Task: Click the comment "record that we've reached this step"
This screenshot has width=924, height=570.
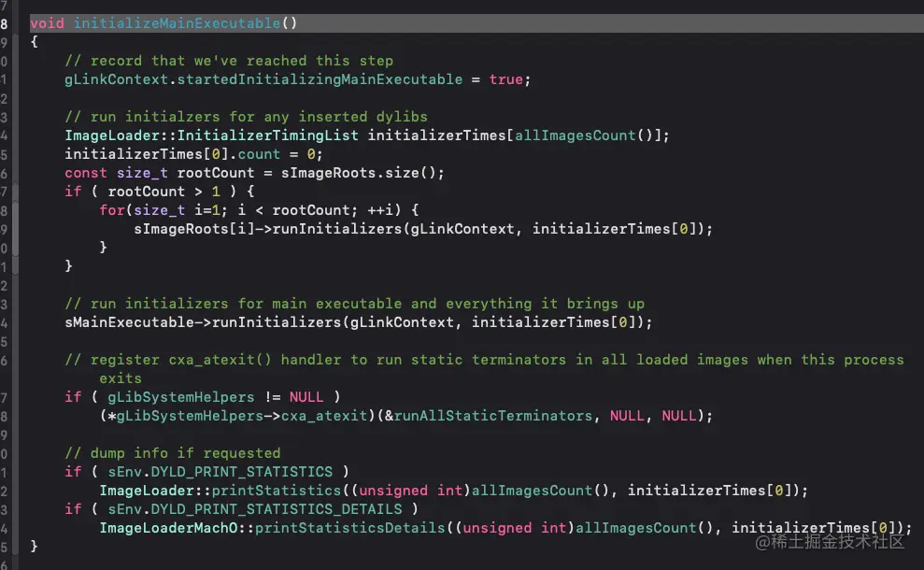Action: click(x=229, y=61)
